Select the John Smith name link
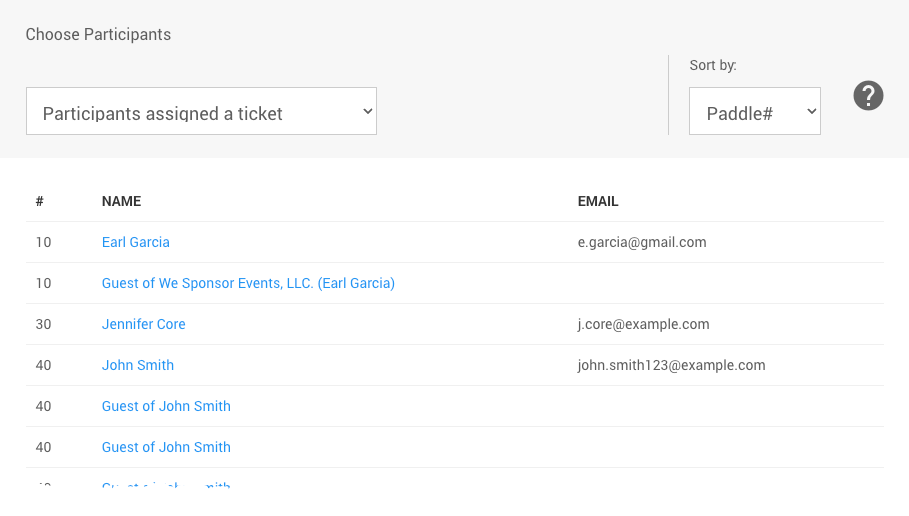909x516 pixels. 138,365
